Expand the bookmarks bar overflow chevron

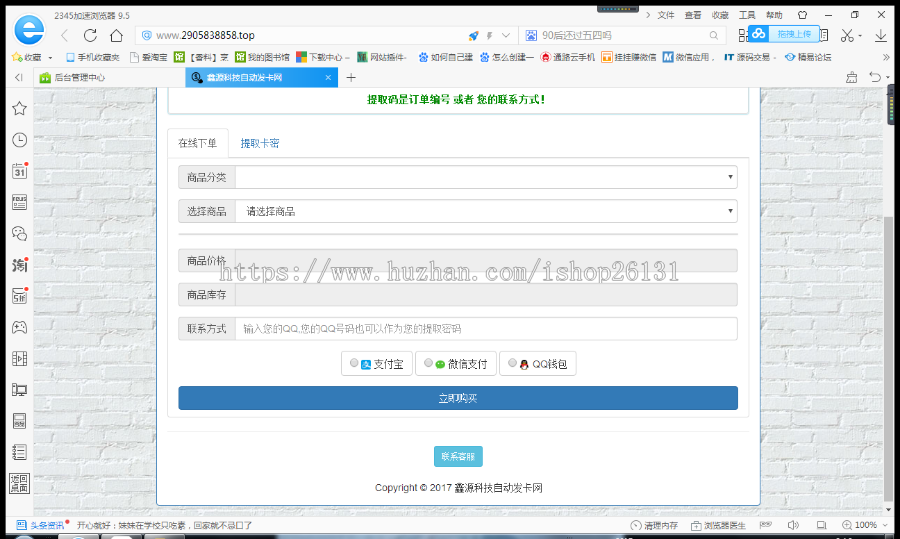pyautogui.click(x=886, y=57)
